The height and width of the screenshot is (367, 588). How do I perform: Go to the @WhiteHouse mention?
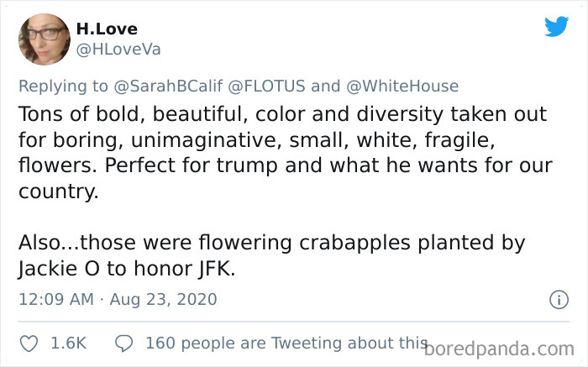click(x=402, y=86)
